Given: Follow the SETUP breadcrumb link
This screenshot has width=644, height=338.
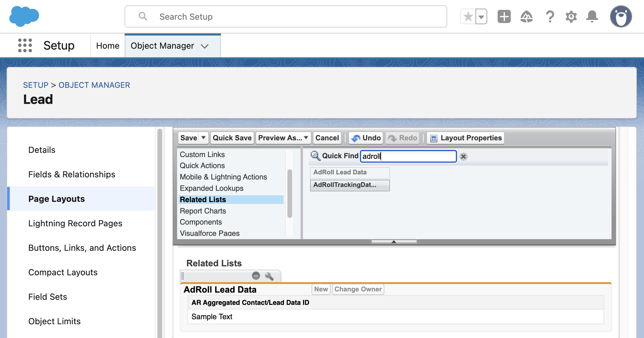Looking at the screenshot, I should click(36, 85).
